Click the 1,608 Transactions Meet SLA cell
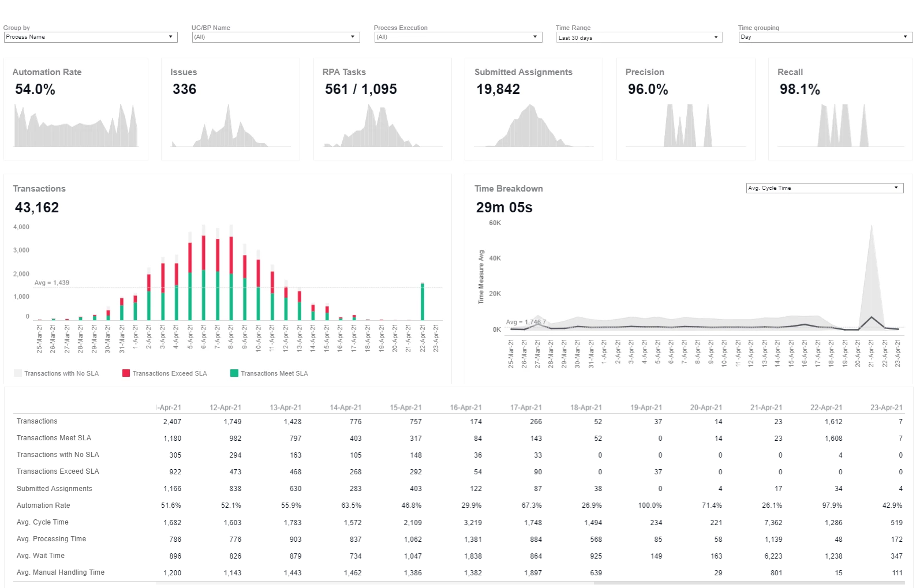Screen dimensions: 916x588 [833, 439]
